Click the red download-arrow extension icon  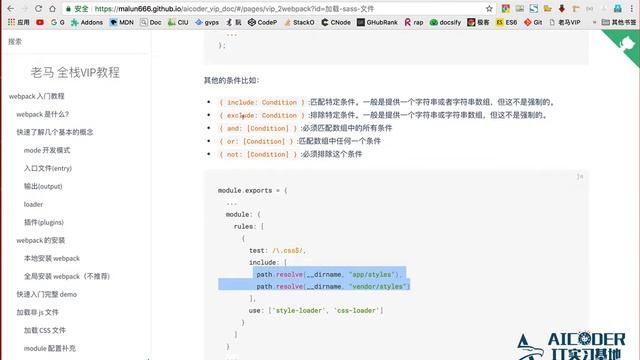(x=562, y=9)
